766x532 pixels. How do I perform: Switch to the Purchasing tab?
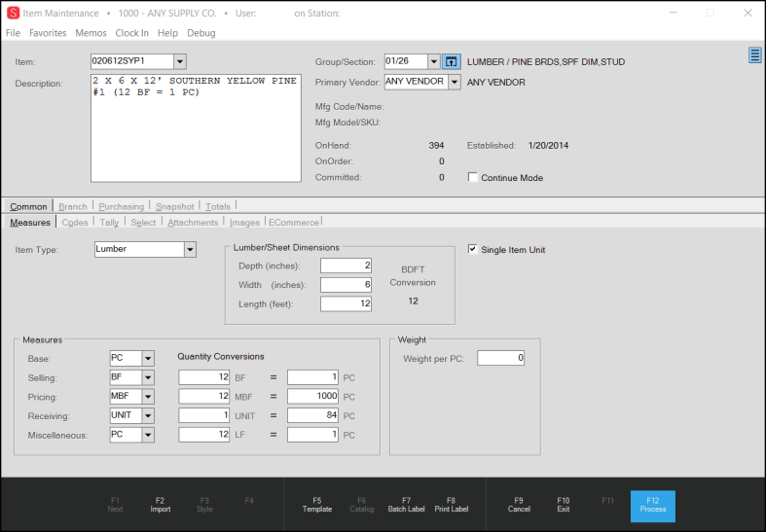point(121,206)
